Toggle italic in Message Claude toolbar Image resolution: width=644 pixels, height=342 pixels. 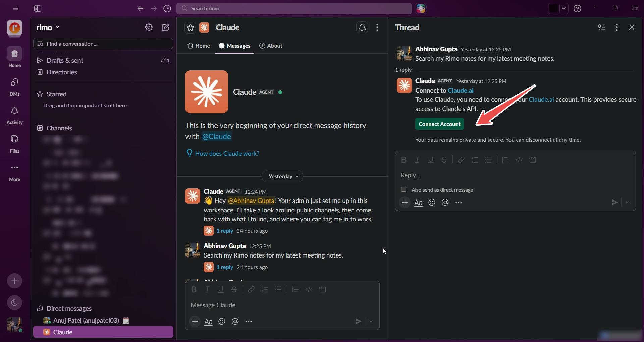(207, 289)
